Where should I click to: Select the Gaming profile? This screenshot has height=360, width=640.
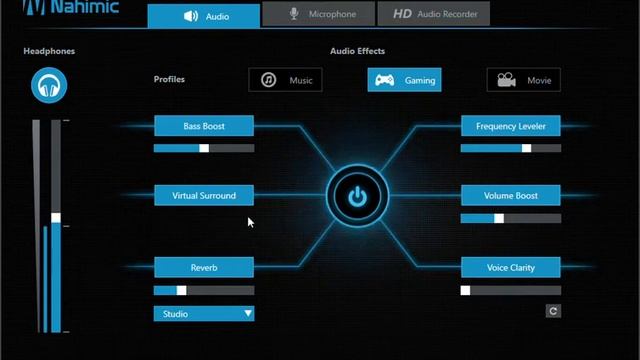coord(404,80)
